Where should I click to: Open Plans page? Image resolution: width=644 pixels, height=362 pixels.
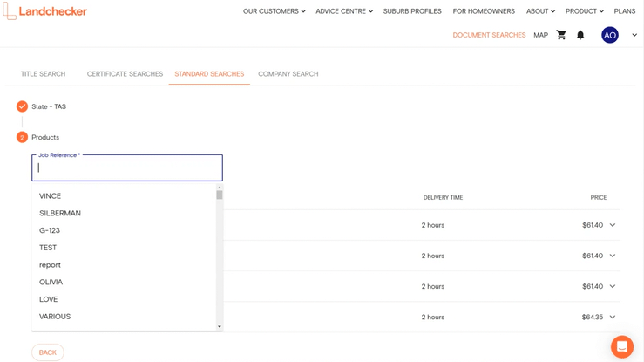tap(624, 11)
